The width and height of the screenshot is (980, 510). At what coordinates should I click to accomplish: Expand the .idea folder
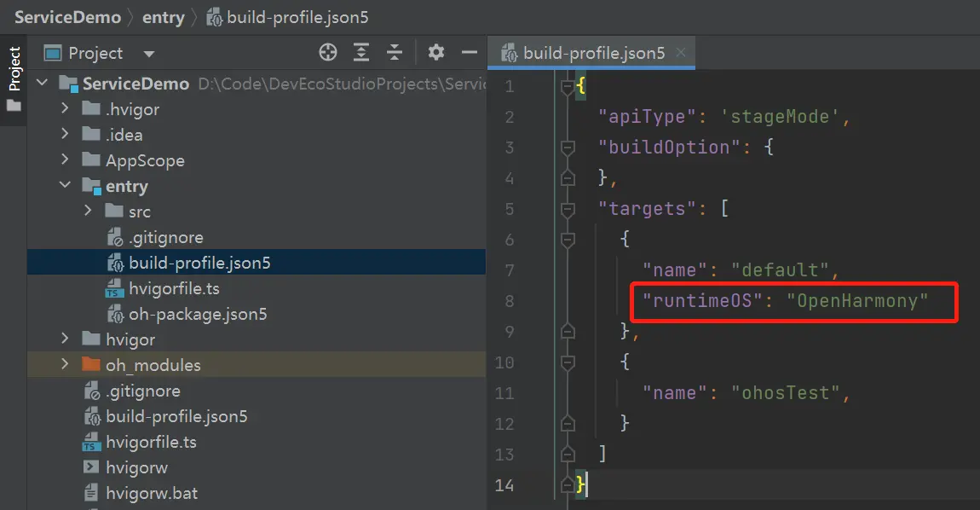[x=65, y=133]
